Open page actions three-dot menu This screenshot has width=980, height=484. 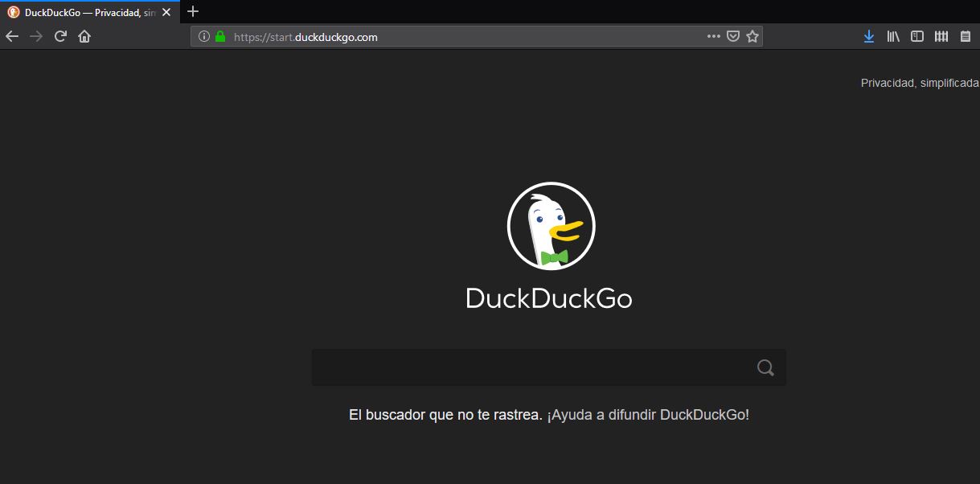(x=713, y=36)
